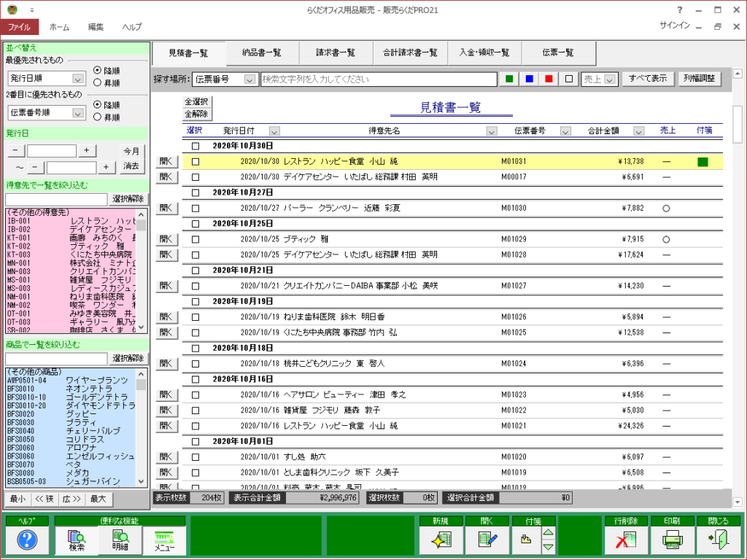Viewport: 747px width, 560px height.
Task: Switch to the 合計請求書一覧 tab
Action: 410,52
